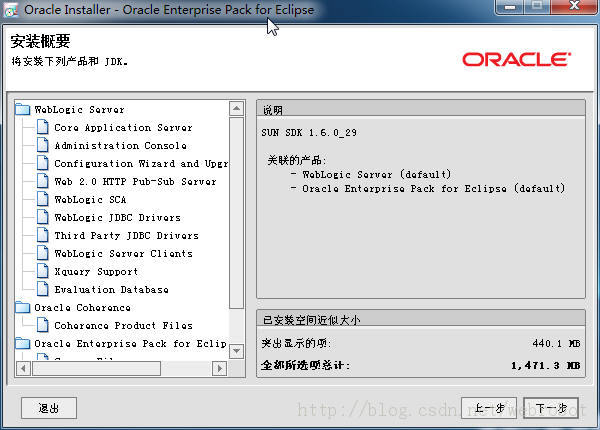Close the Oracle Installer window
Viewport: 600px width, 430px height.
[574, 7]
